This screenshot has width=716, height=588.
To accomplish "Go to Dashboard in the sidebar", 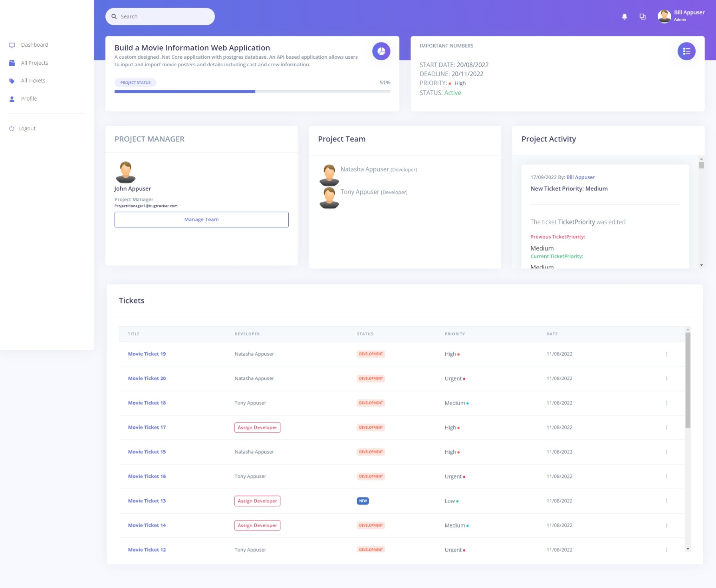I will click(x=34, y=45).
